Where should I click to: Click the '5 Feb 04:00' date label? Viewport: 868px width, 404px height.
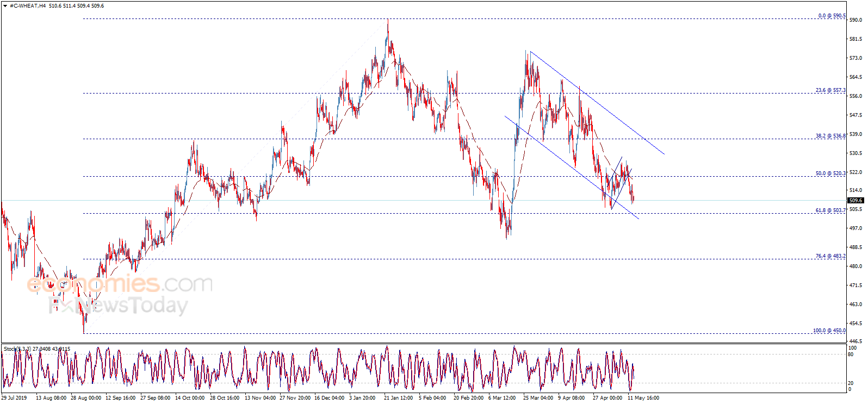[433, 398]
